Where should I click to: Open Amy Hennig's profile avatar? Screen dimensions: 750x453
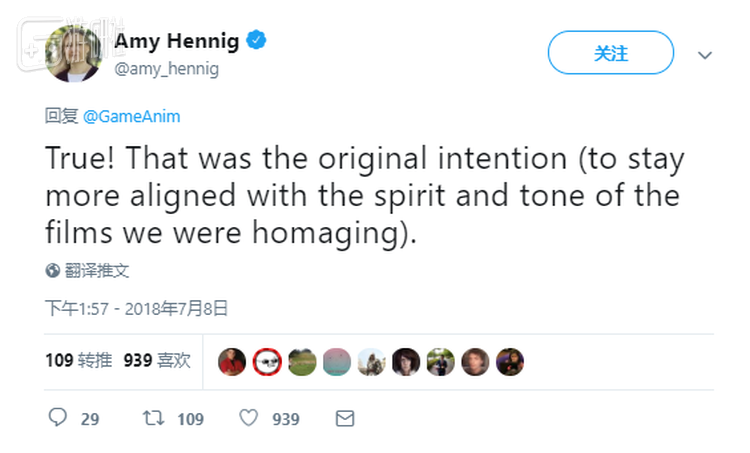click(73, 54)
